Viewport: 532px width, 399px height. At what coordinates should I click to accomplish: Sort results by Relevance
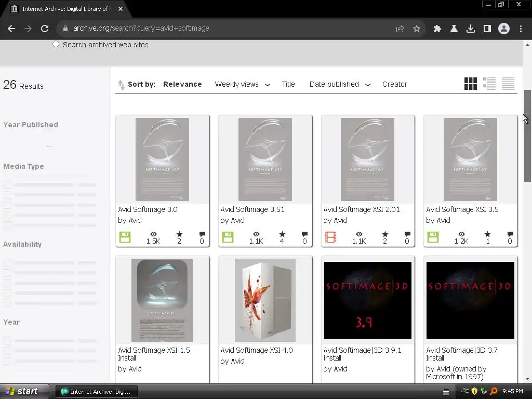182,84
